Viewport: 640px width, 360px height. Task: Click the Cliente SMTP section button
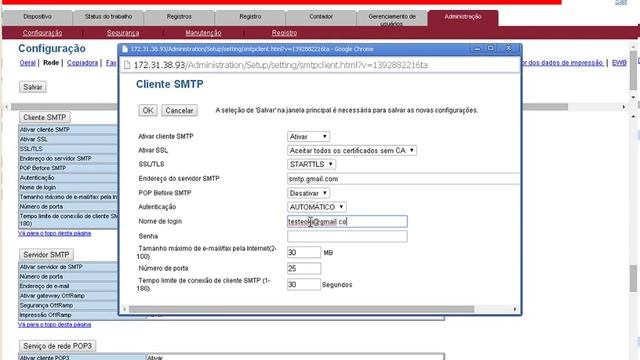click(44, 117)
